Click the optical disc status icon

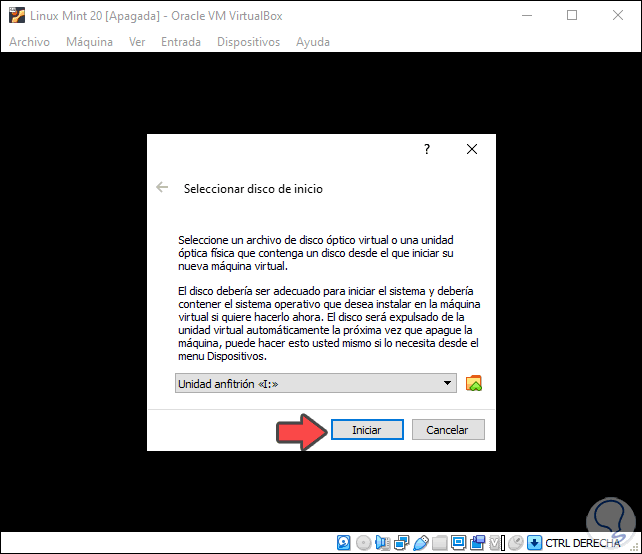click(363, 543)
